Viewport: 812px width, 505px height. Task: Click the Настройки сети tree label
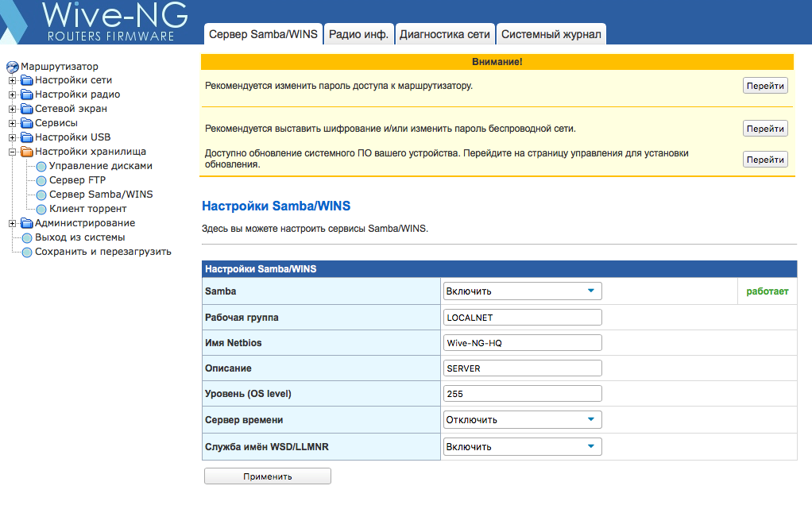pos(74,80)
